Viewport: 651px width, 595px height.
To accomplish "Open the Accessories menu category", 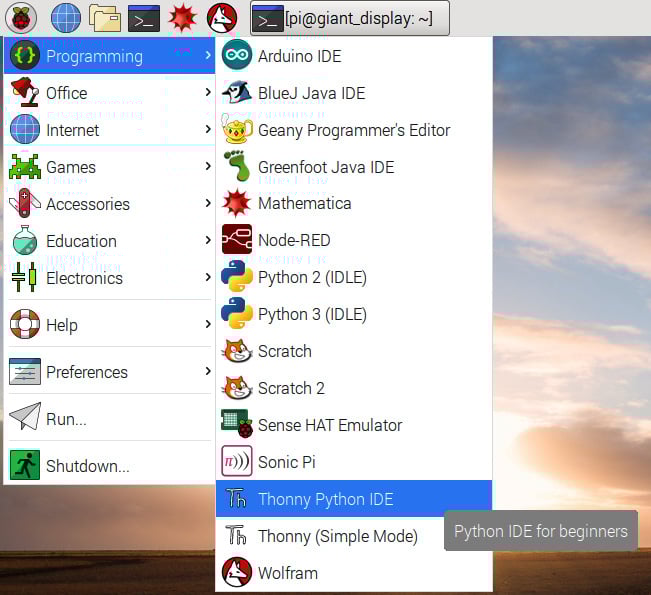I will [109, 203].
